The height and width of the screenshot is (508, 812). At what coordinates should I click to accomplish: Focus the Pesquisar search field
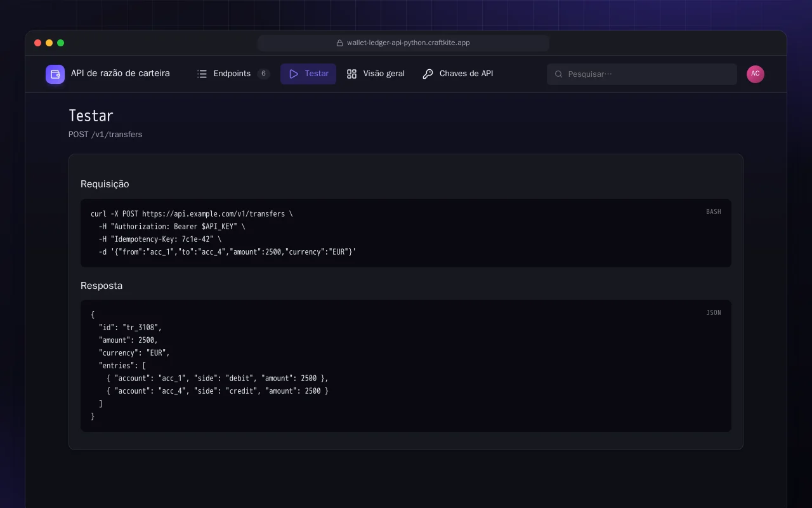pyautogui.click(x=642, y=74)
